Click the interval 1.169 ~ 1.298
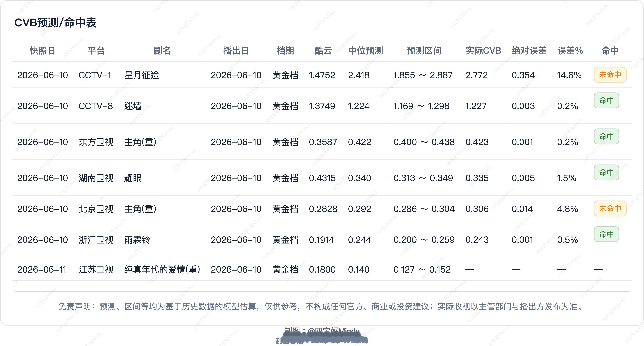This screenshot has width=644, height=346. (421, 106)
